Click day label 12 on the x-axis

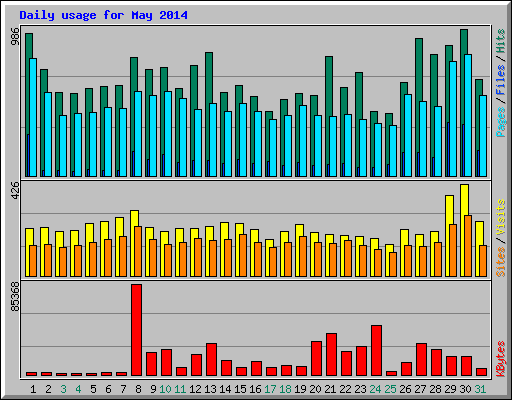tap(195, 389)
